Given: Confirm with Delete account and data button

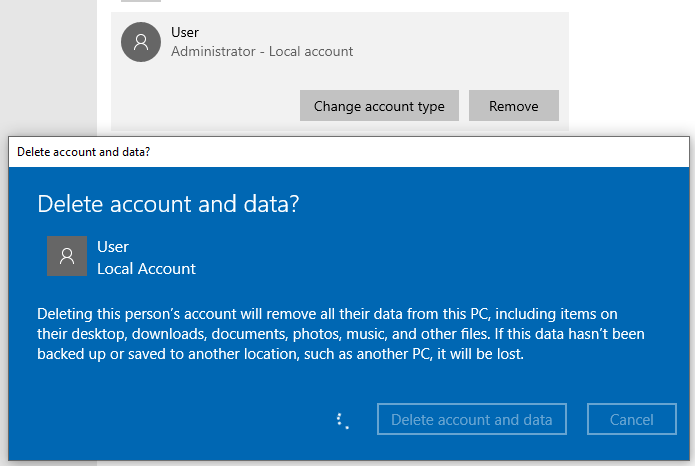Looking at the screenshot, I should [x=472, y=420].
